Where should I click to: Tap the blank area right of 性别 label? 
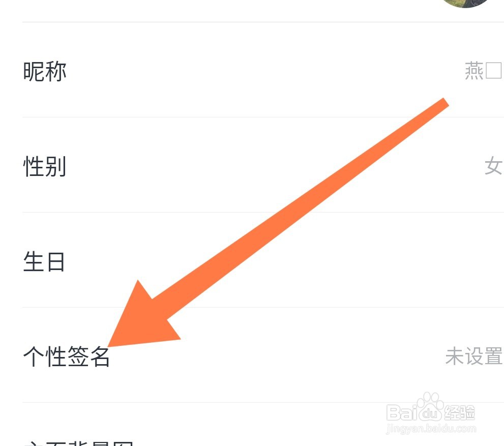[x=273, y=166]
